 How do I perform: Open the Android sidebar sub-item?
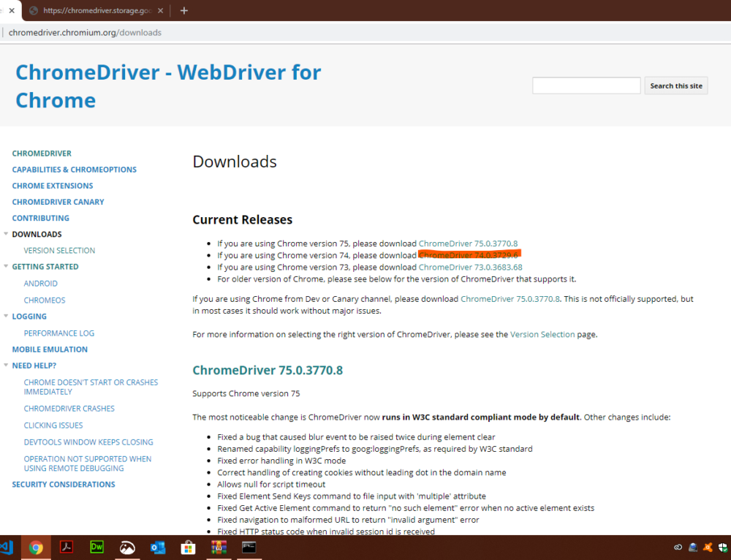[x=40, y=284]
